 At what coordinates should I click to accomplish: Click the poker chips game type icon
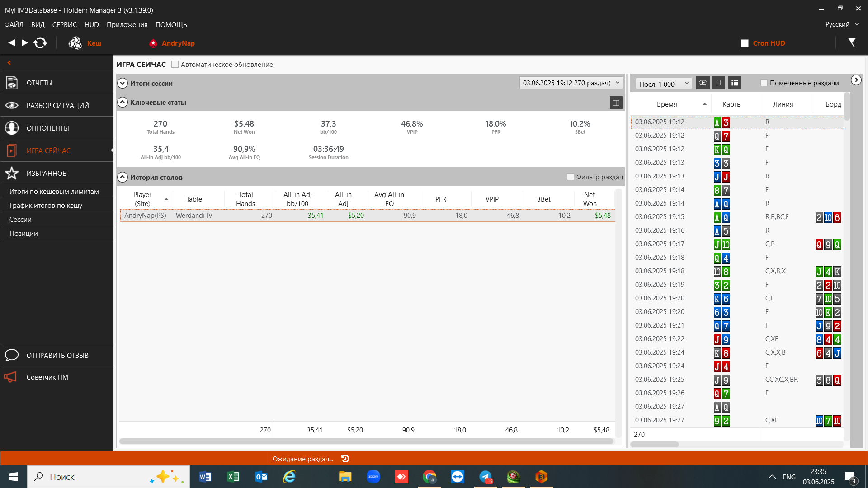[75, 43]
